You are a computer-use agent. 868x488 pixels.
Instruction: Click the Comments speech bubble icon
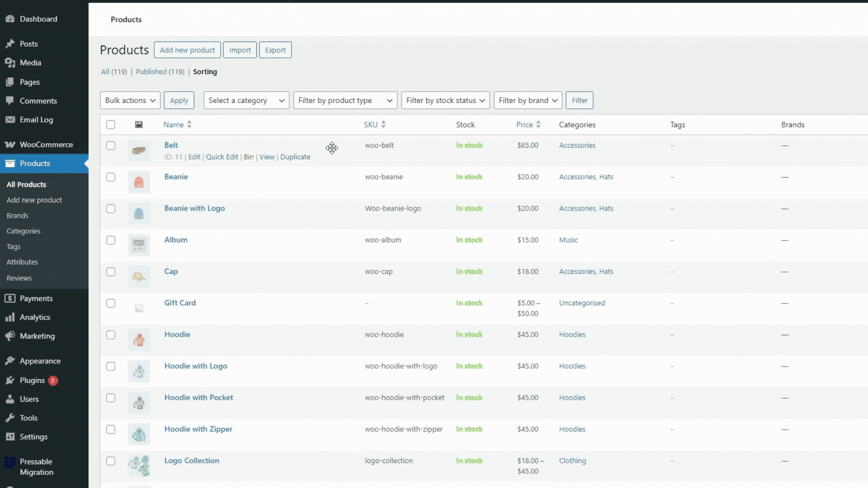tap(10, 101)
